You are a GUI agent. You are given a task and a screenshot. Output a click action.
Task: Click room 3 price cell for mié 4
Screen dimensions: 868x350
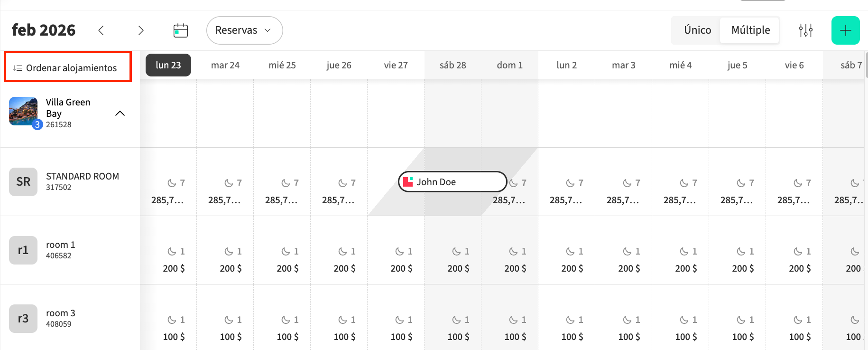[686, 337]
